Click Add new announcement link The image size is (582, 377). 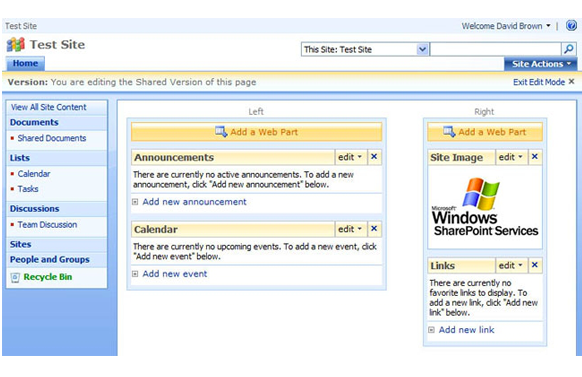(x=194, y=202)
